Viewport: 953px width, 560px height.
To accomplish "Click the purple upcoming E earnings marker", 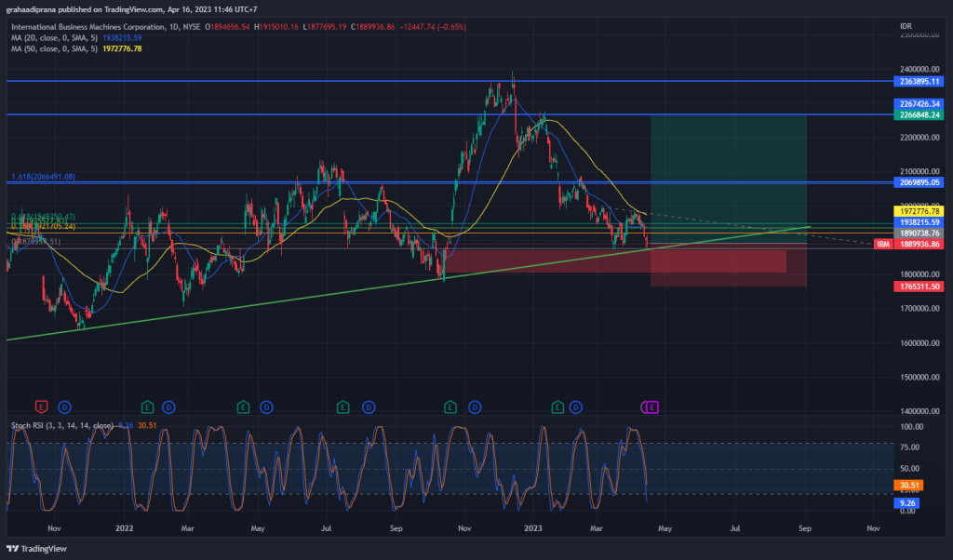I will 651,407.
